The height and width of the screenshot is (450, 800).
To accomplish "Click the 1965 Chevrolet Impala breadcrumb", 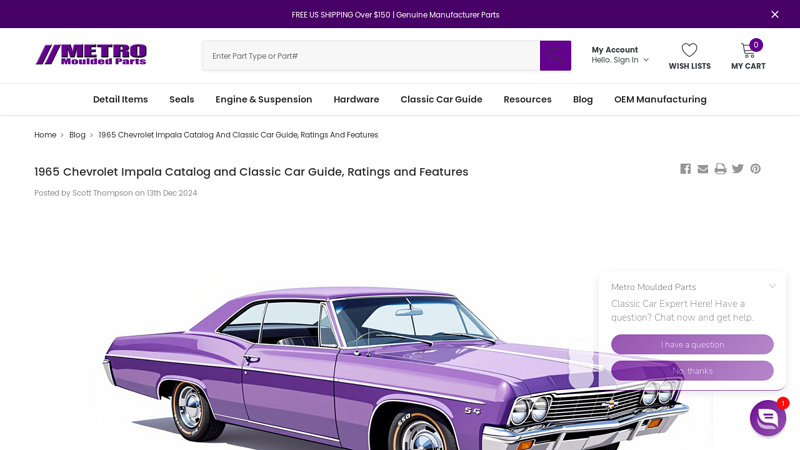I will pos(238,135).
